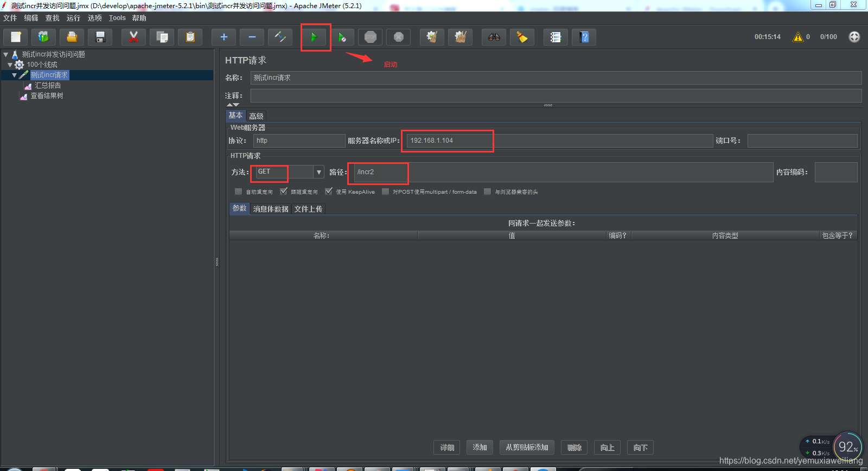This screenshot has height=471, width=868.
Task: Collapse the 测试incr请求 node arrow
Action: (15, 75)
